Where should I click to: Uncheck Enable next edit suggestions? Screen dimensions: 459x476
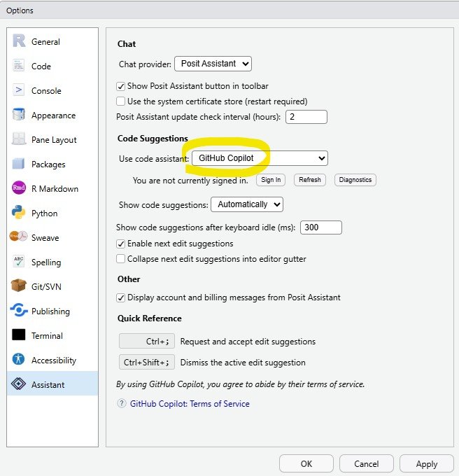pyautogui.click(x=121, y=244)
